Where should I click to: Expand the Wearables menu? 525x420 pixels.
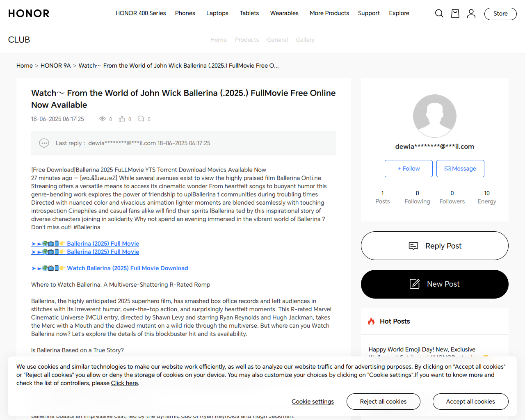tap(284, 13)
